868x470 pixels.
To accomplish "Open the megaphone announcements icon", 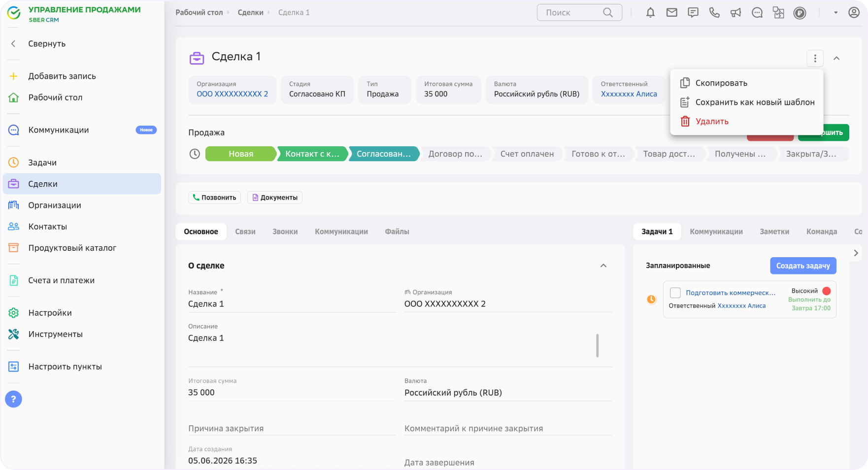I will pos(735,13).
